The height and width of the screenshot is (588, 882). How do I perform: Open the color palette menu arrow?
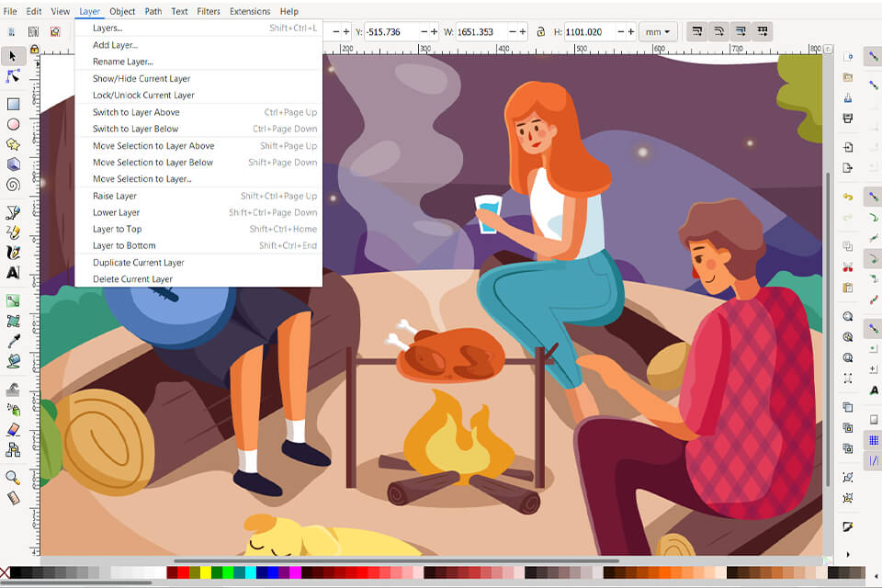click(876, 576)
